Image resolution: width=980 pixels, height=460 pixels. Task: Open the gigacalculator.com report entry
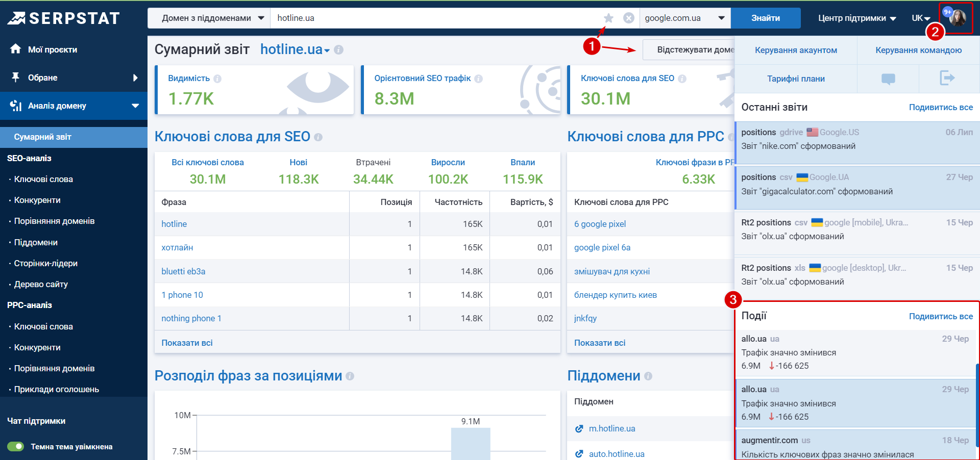pos(857,188)
